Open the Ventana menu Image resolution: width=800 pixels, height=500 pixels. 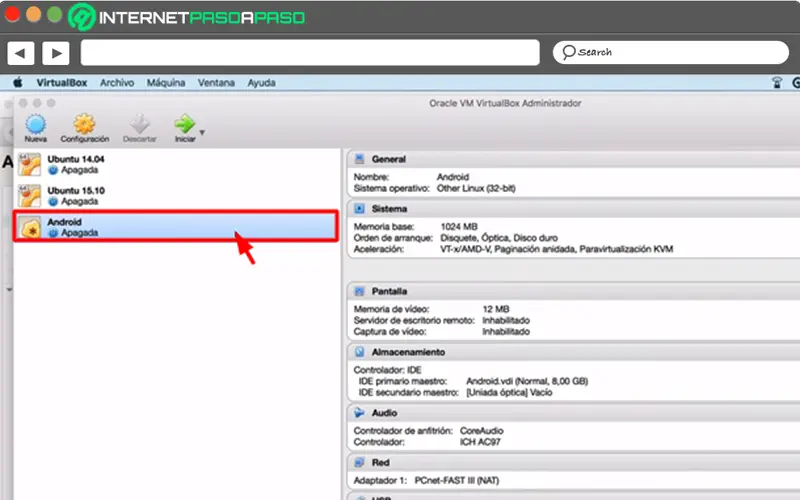point(216,83)
